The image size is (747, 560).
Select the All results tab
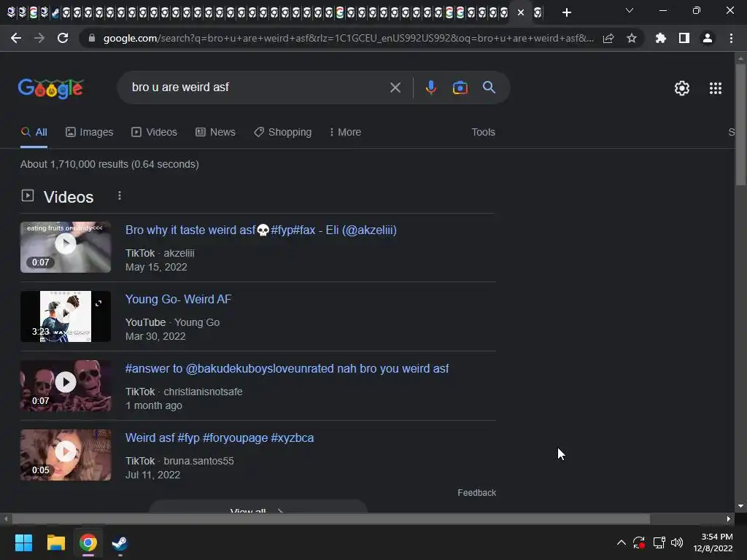pyautogui.click(x=34, y=133)
